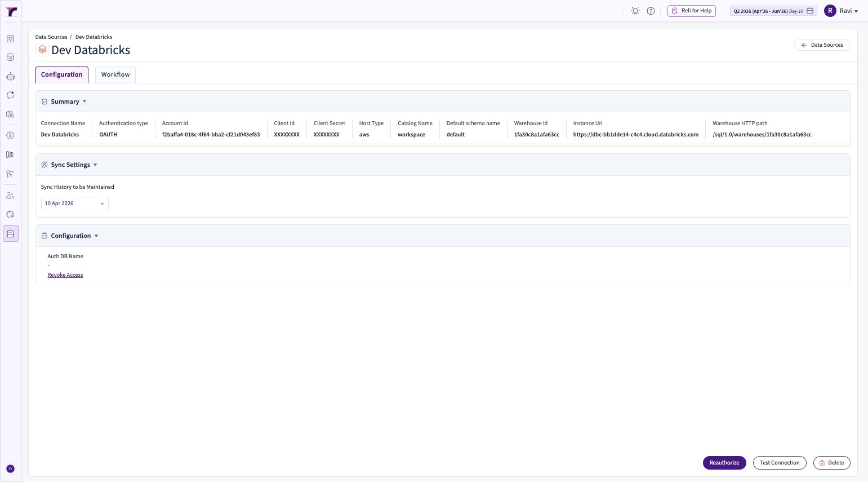
Task: Open the sparkle chat sidebar icon
Action: click(10, 95)
